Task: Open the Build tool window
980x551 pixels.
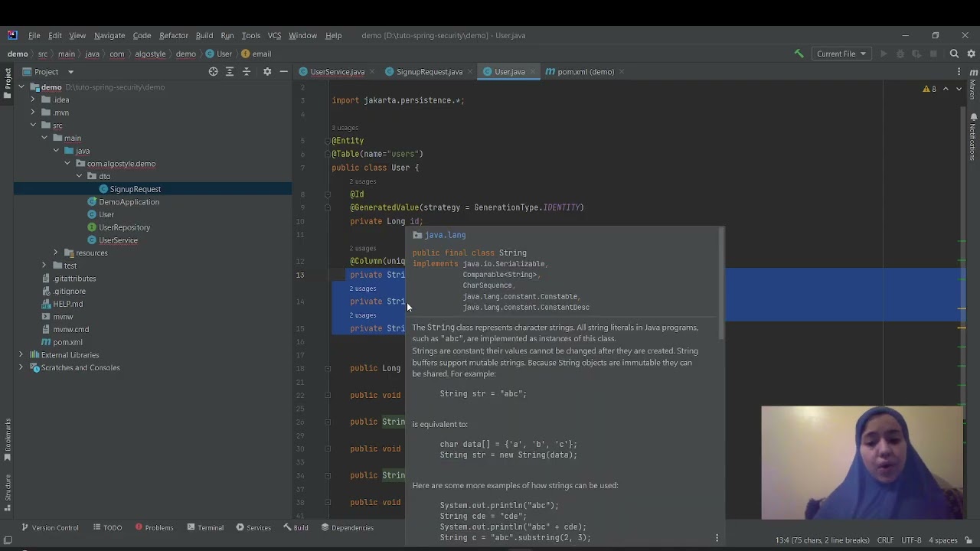Action: tap(296, 528)
